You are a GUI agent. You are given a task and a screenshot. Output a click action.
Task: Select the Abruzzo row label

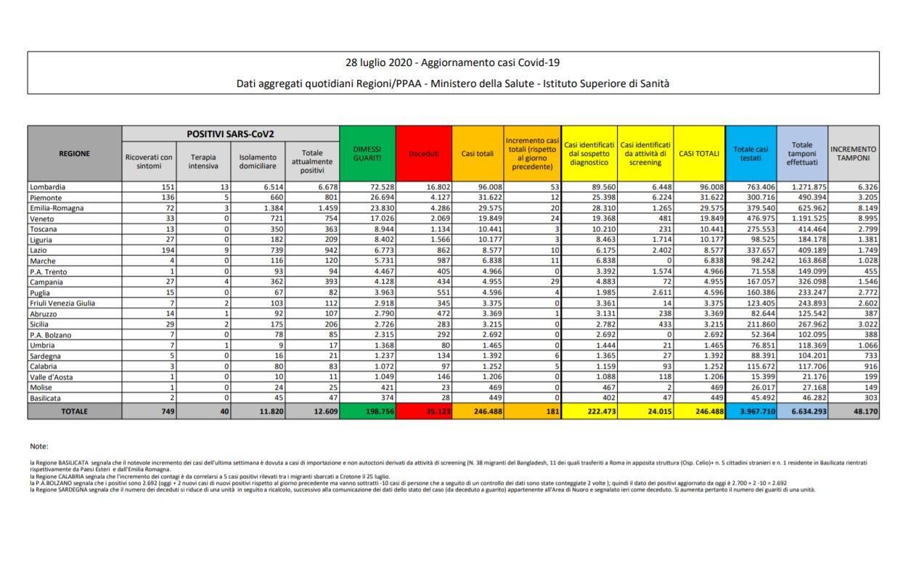pos(45,314)
